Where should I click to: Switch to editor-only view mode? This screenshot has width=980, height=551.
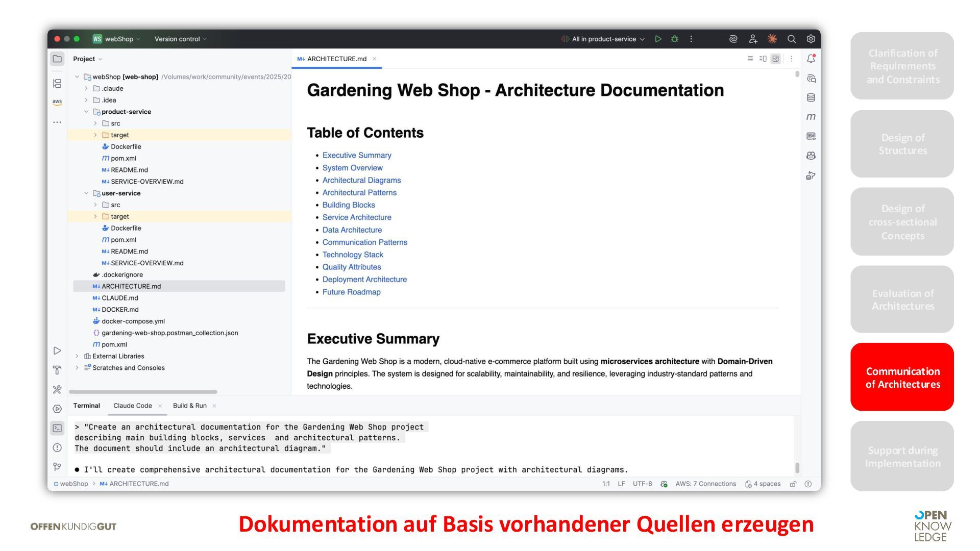[x=750, y=59]
